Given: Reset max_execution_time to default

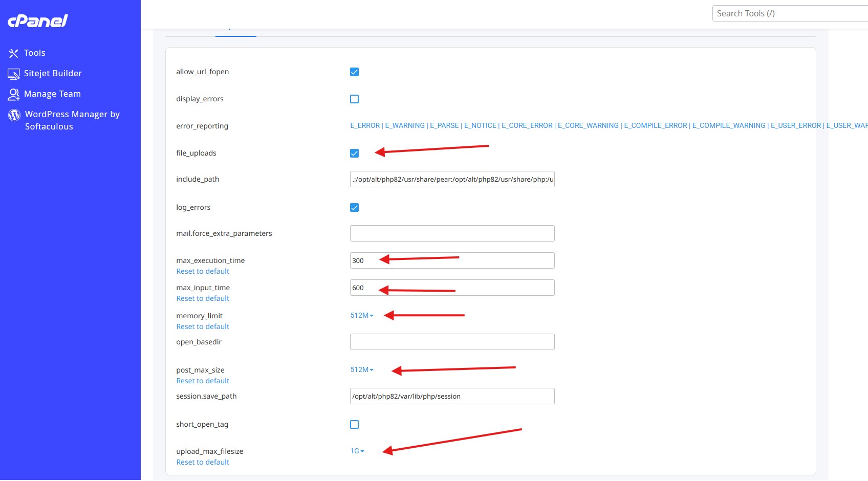Looking at the screenshot, I should (203, 272).
